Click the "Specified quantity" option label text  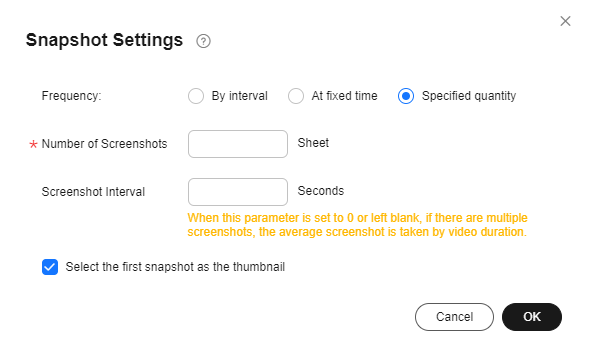click(x=469, y=96)
